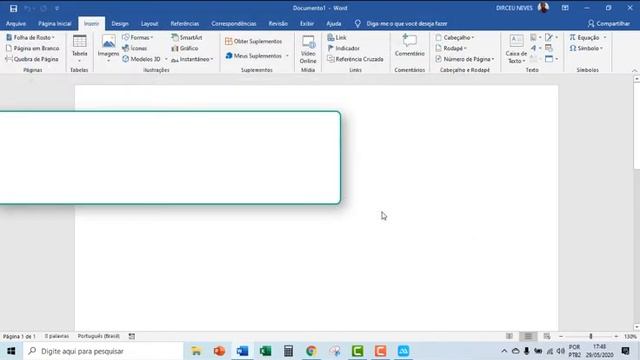Click the Compartilhar button
Viewport: 640px width, 360px height.
(x=609, y=24)
